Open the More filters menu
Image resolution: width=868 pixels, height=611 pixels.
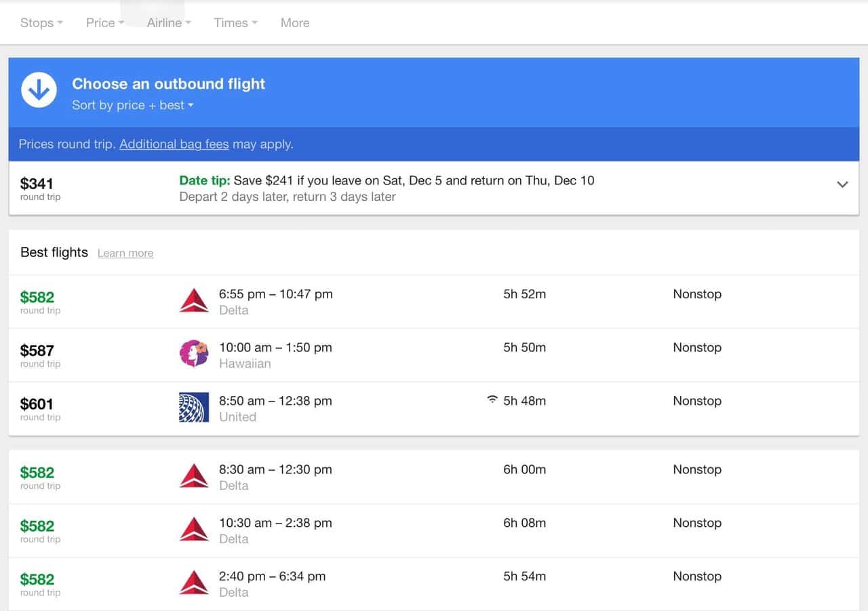(295, 23)
